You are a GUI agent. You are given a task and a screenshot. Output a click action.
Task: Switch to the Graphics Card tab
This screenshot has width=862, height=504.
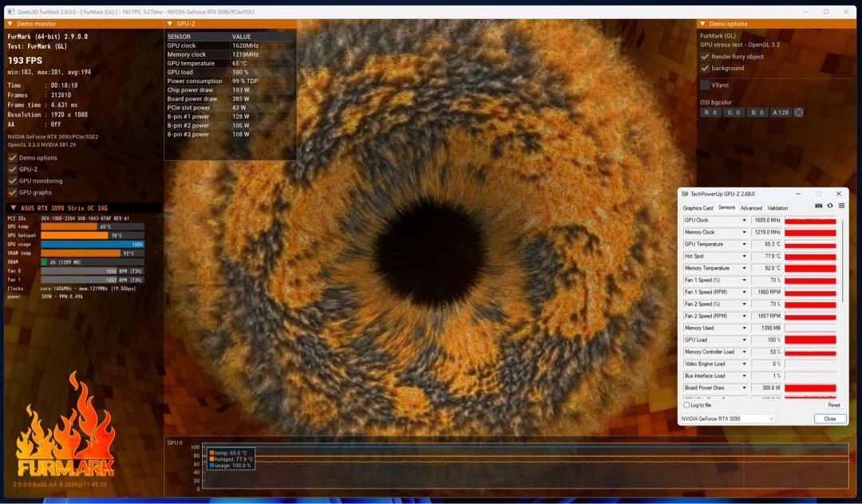(x=698, y=208)
